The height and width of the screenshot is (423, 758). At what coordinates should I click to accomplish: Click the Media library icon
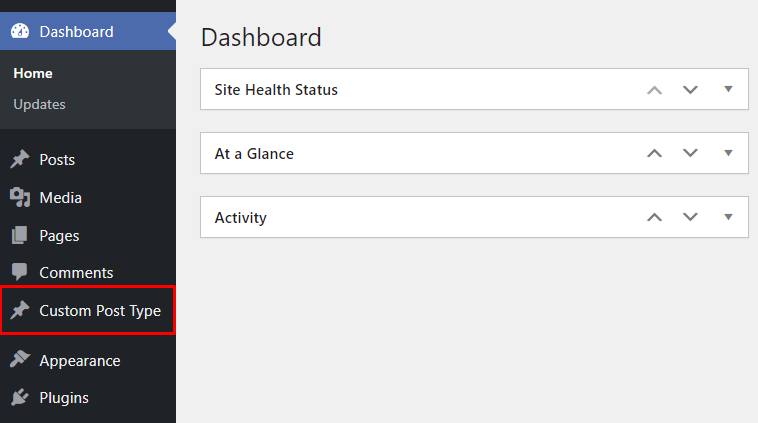point(20,197)
